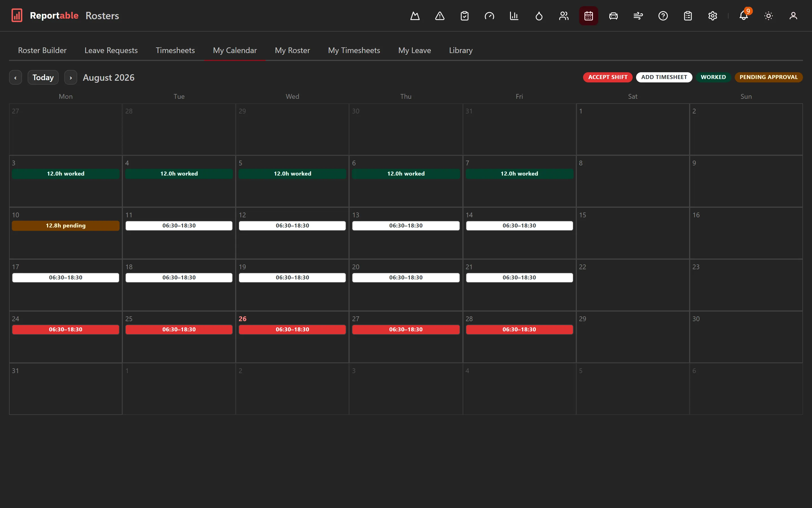Add timesheet for the August 14 shift

pos(519,226)
